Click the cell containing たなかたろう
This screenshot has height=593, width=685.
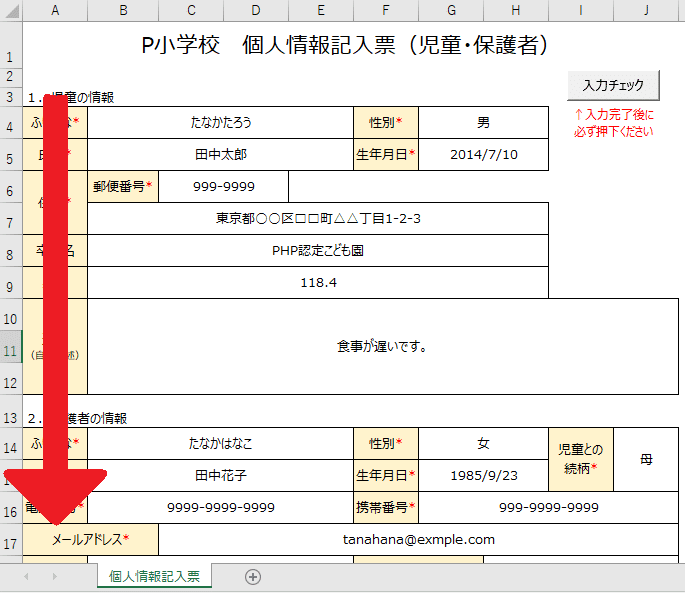click(221, 122)
